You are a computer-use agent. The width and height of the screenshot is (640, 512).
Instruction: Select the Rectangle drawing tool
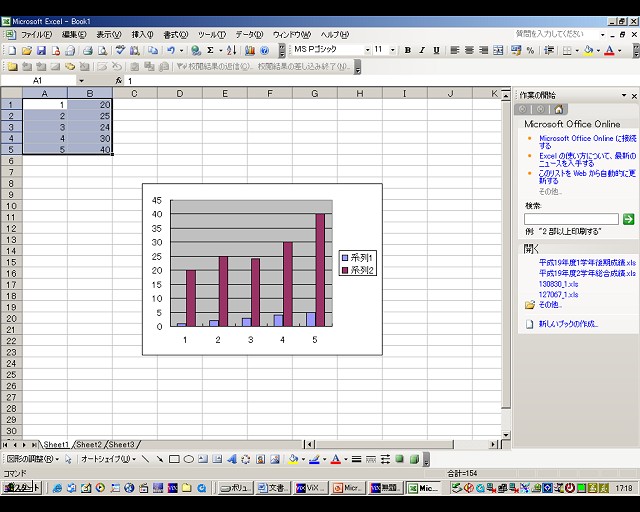(174, 459)
